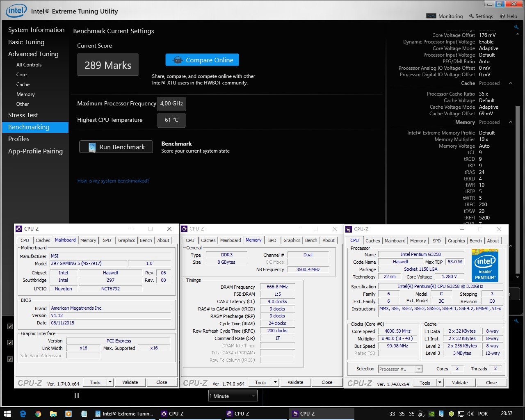Select Core under Advanced Tuning

coord(21,75)
